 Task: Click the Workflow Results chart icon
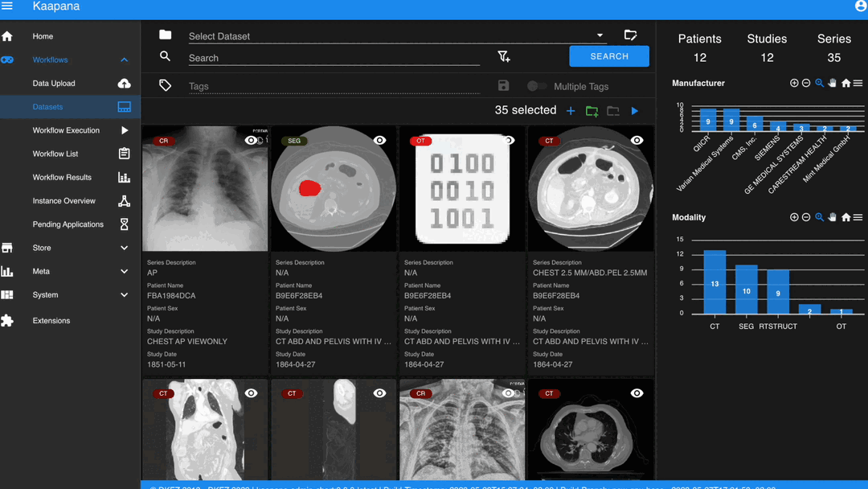pos(124,178)
